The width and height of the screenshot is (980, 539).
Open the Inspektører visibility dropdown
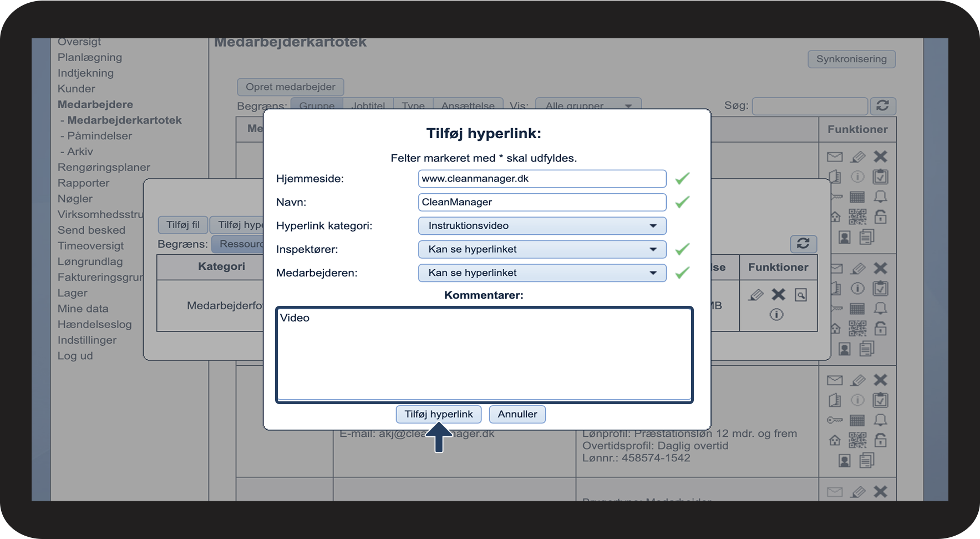(x=542, y=249)
